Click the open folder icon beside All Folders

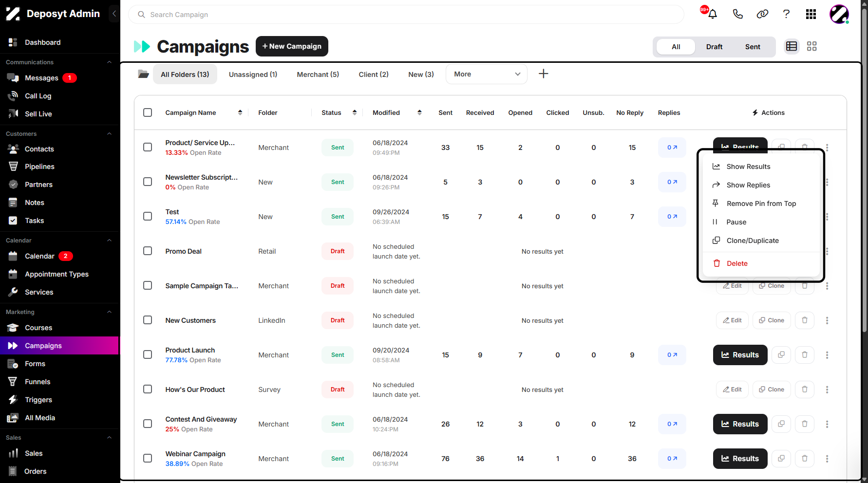[143, 74]
